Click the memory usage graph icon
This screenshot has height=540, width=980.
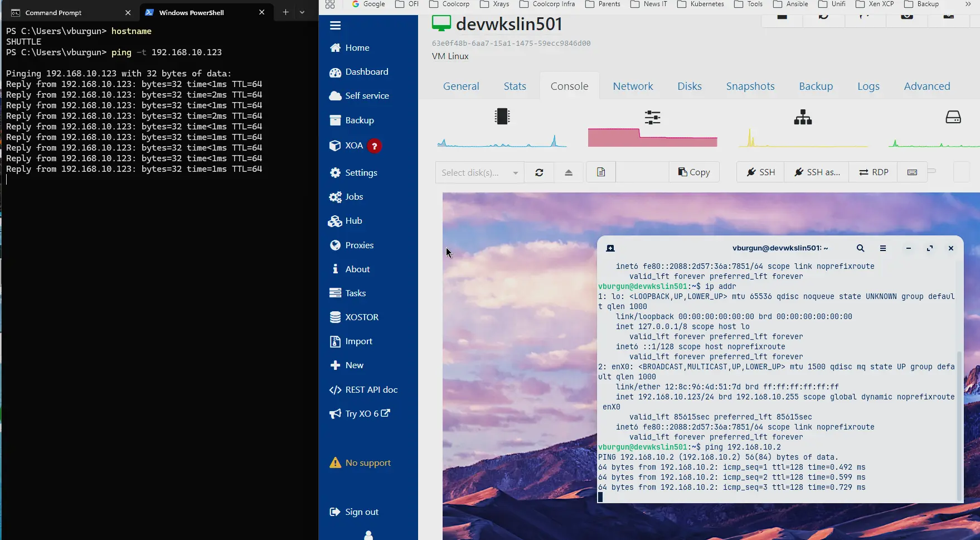652,117
